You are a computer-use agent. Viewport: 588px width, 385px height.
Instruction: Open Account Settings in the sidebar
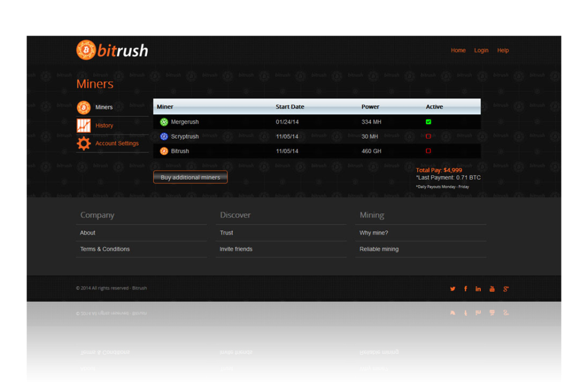117,143
